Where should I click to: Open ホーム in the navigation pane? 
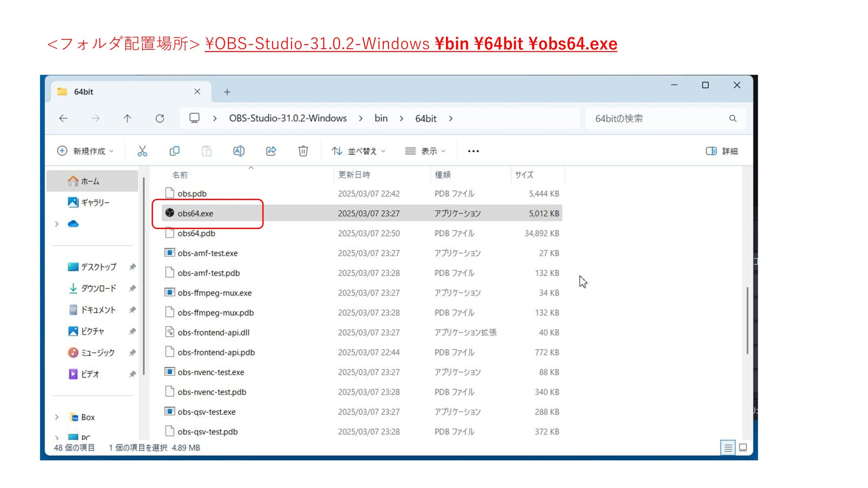coord(92,181)
